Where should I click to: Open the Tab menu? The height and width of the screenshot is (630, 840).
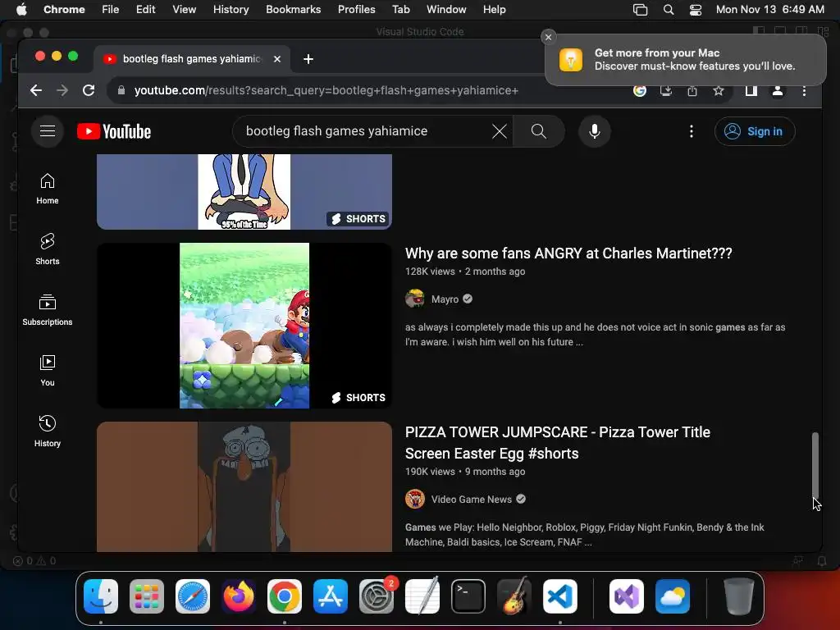pos(400,10)
